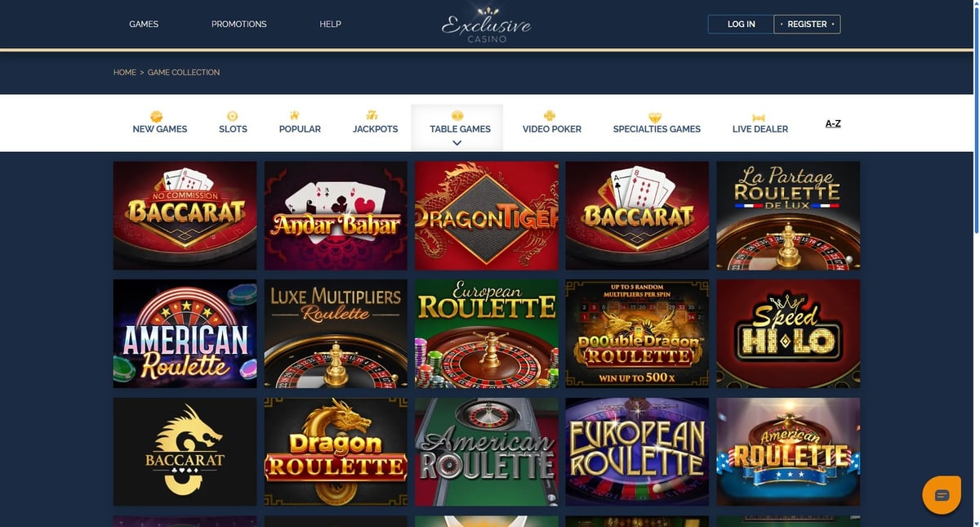
Task: Launch the Andar Bahar game thumbnail
Action: (x=336, y=216)
